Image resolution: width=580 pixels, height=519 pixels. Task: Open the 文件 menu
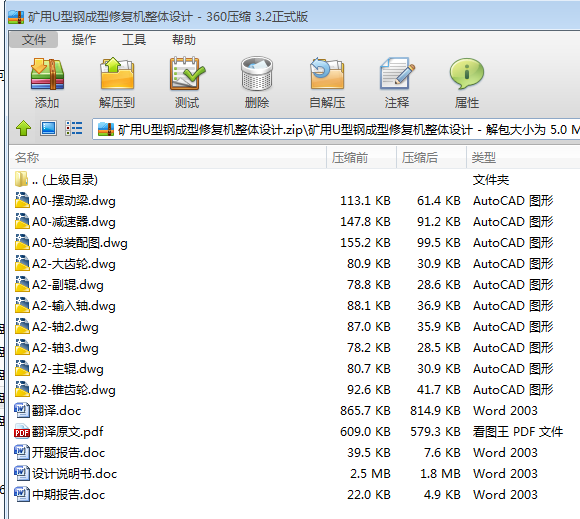34,39
